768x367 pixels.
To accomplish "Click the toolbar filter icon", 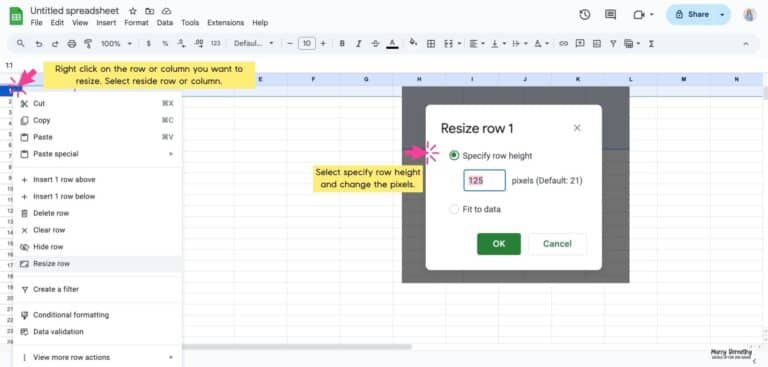I will pyautogui.click(x=613, y=44).
